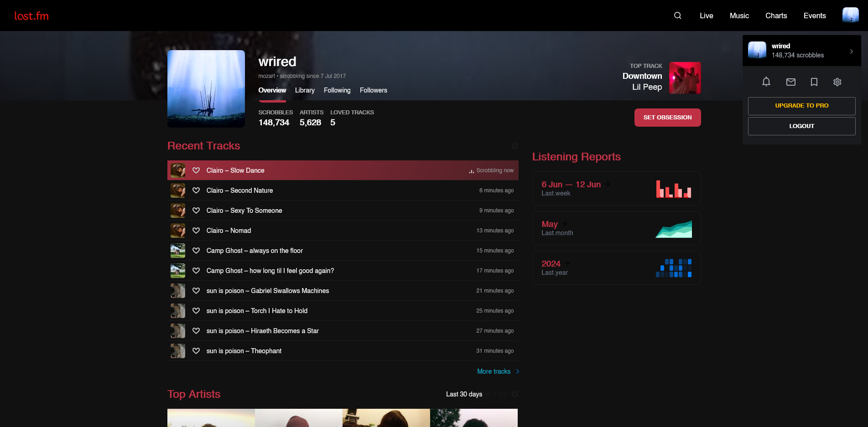Open the Live menu item
The height and width of the screenshot is (427, 868).
point(707,15)
